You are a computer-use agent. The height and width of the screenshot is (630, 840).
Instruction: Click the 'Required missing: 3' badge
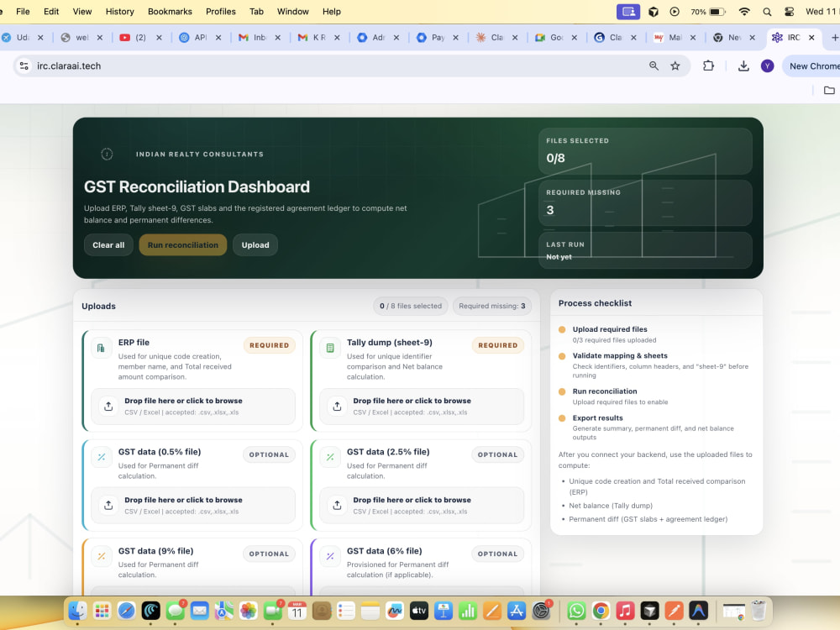pos(491,306)
